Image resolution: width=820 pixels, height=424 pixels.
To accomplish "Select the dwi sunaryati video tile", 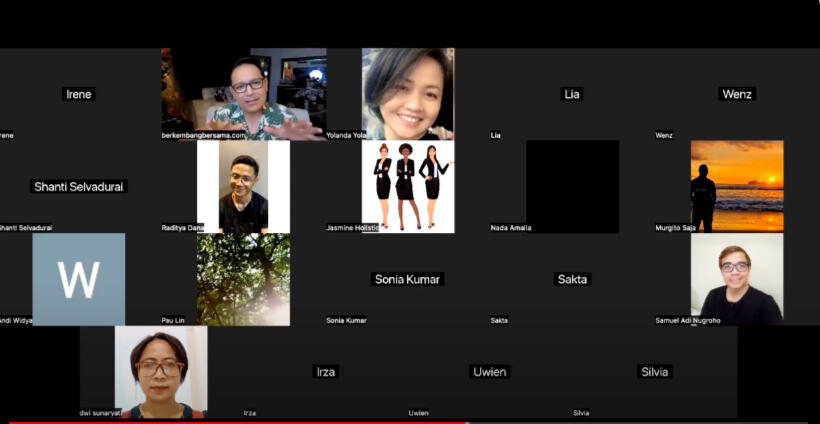I will 161,371.
